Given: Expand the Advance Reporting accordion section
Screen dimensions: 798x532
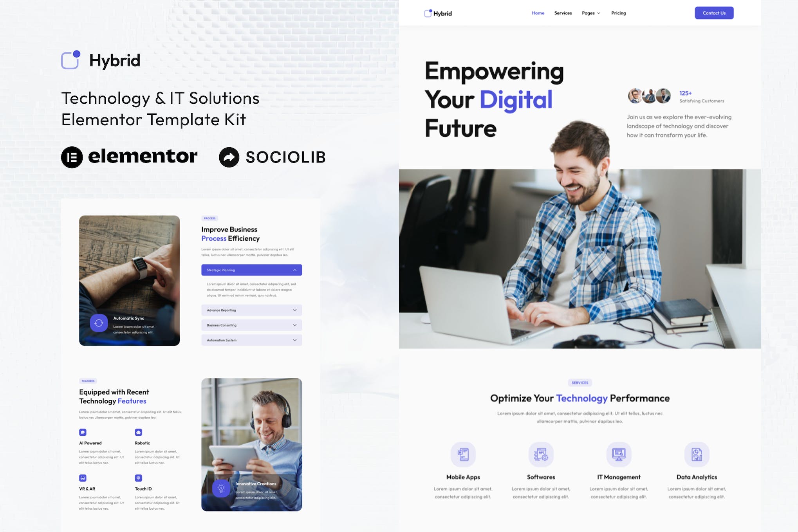Looking at the screenshot, I should pos(250,309).
